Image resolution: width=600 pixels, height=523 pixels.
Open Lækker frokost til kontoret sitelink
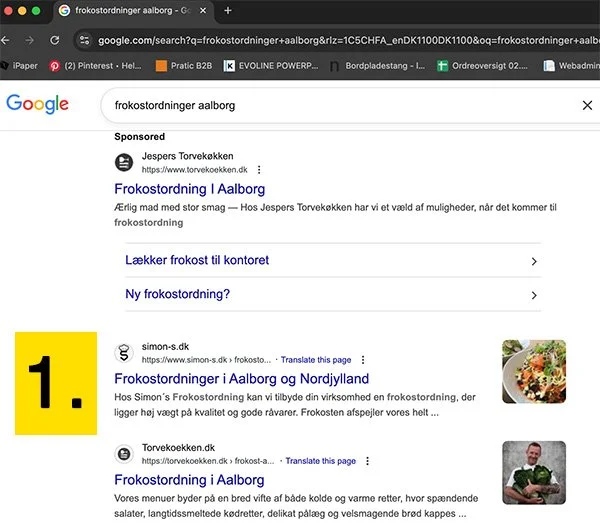point(197,260)
